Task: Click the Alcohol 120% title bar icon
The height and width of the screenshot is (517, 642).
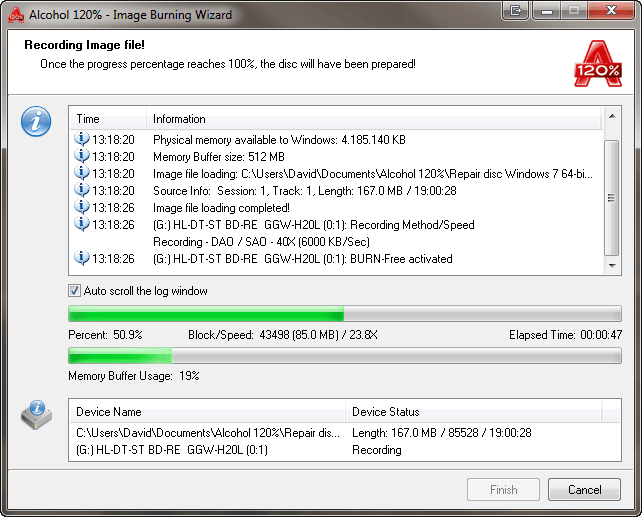Action: [16, 15]
